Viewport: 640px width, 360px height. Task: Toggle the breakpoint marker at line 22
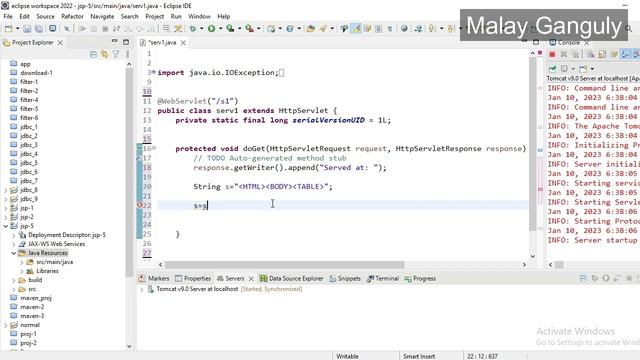(139, 205)
